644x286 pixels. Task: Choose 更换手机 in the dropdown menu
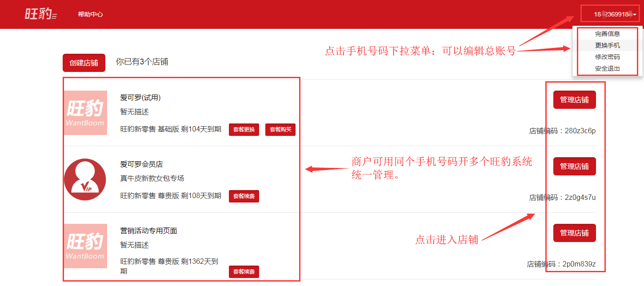tap(607, 45)
